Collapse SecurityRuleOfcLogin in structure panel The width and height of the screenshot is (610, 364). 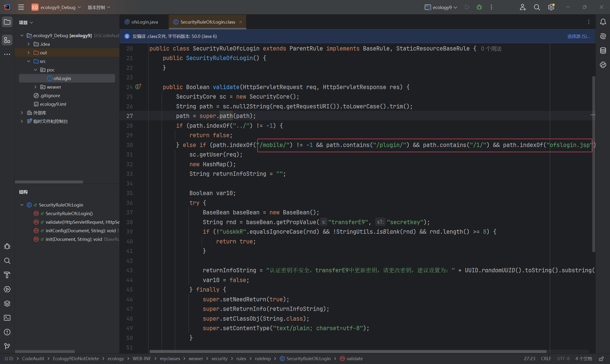pyautogui.click(x=22, y=205)
